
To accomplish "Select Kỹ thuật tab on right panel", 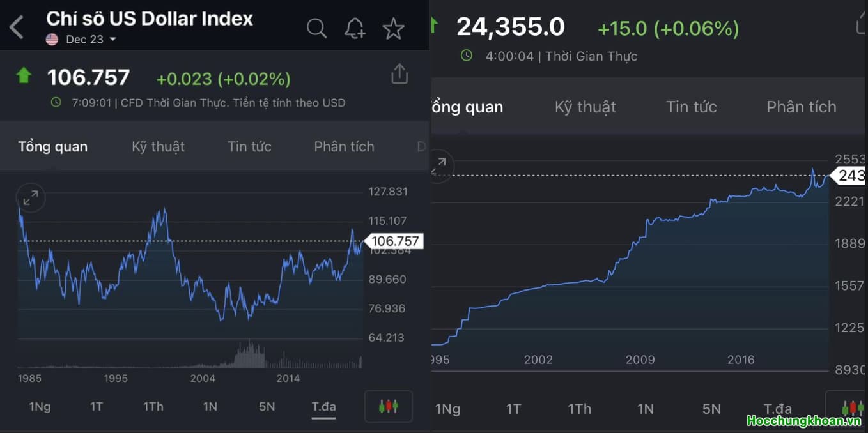I will click(x=585, y=107).
